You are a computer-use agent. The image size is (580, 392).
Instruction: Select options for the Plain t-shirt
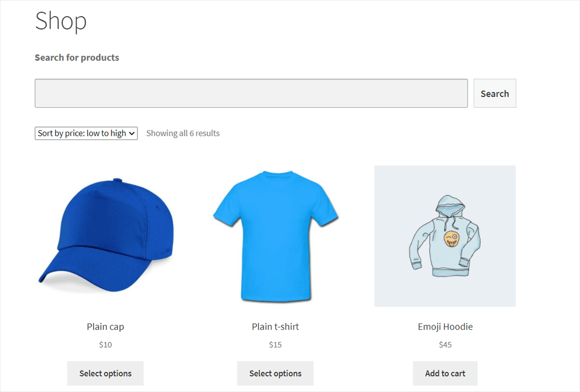275,373
